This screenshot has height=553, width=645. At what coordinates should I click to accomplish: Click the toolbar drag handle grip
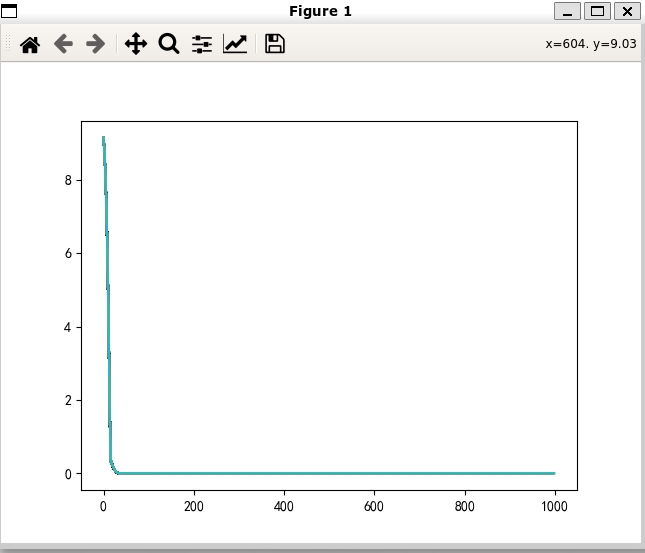[x=8, y=44]
